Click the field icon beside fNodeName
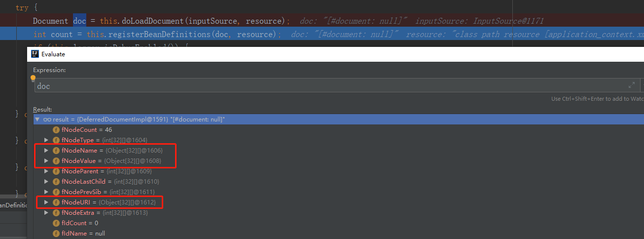644x239 pixels. pos(56,150)
